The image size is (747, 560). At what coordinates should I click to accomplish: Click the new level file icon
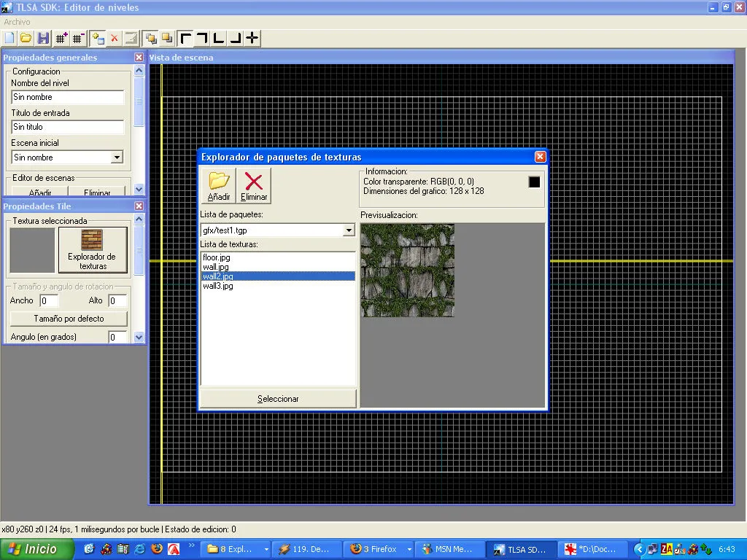coord(9,38)
